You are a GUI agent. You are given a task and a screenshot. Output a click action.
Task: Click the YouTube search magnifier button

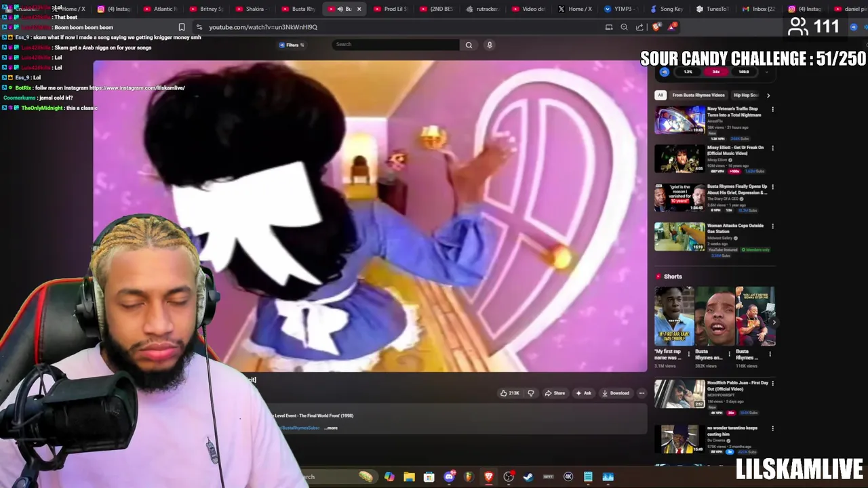(x=469, y=45)
